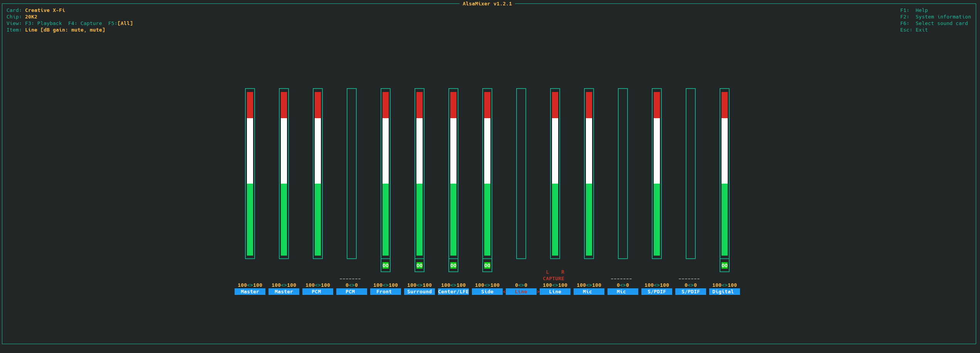Image resolution: width=980 pixels, height=353 pixels.
Task: Click the 100<>100 value above Front
Action: tap(385, 285)
